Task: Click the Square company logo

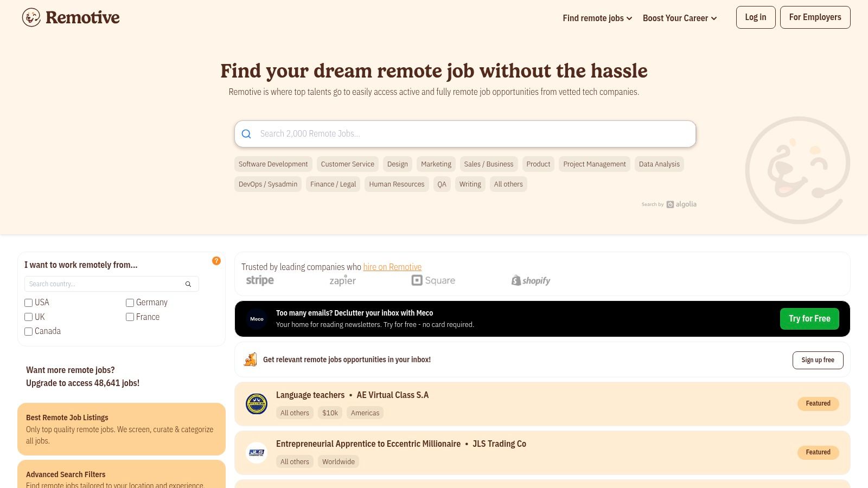Action: click(x=433, y=280)
